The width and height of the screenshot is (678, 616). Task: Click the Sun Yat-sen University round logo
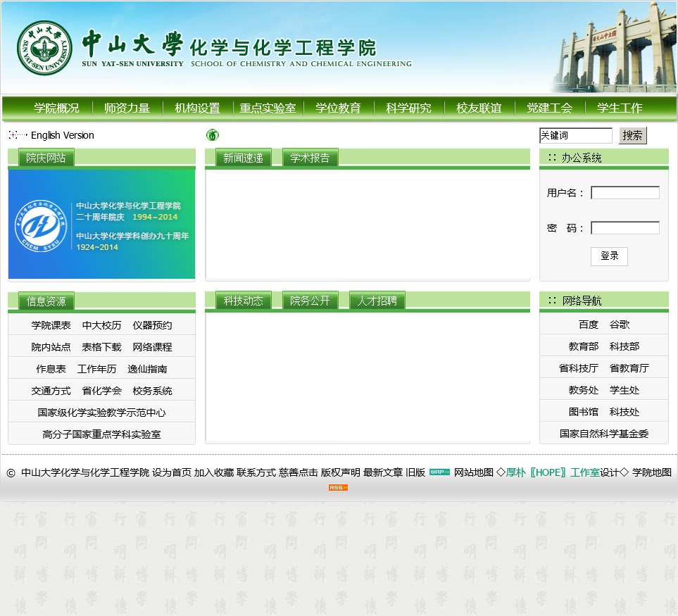tap(44, 48)
